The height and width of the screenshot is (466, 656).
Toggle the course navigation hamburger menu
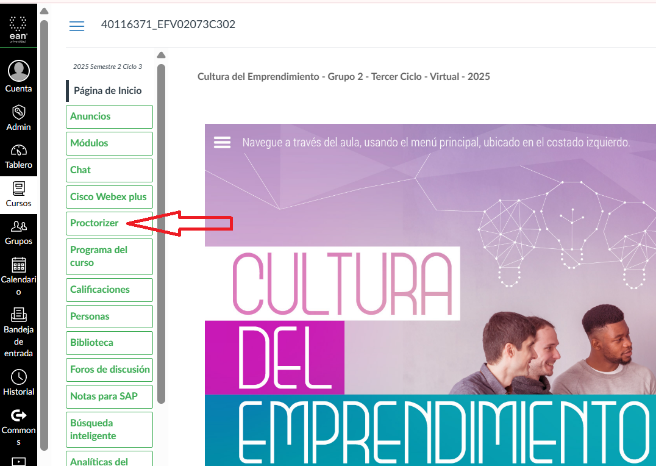point(77,26)
